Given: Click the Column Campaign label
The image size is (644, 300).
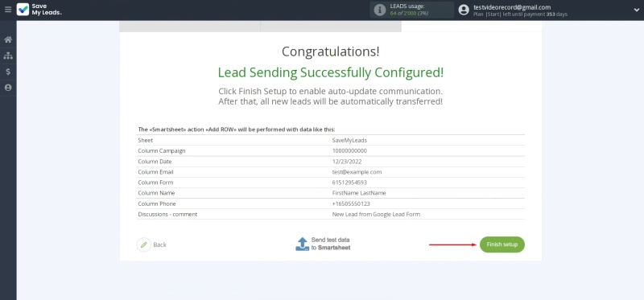Looking at the screenshot, I should [x=162, y=150].
